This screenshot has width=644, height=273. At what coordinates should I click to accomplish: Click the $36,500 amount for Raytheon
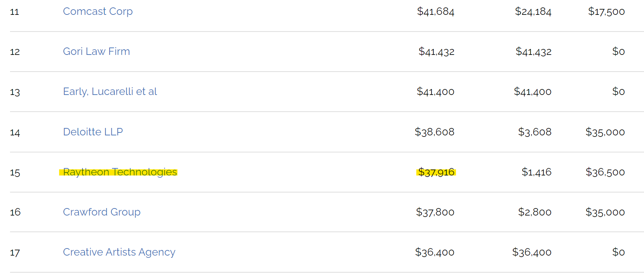pyautogui.click(x=605, y=172)
